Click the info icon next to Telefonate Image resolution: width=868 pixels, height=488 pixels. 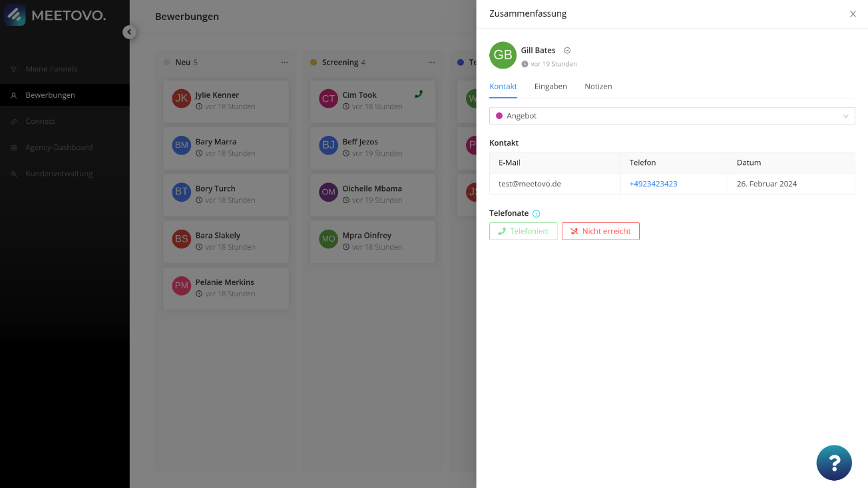coord(537,214)
